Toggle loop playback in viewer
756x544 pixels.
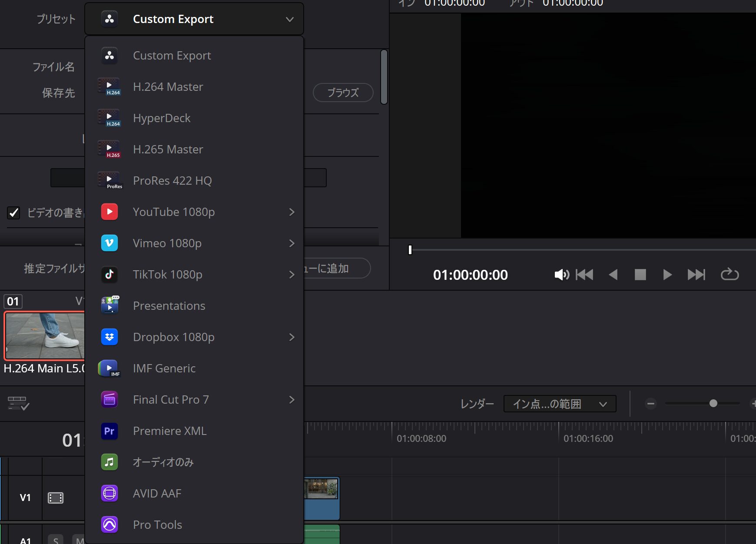tap(729, 274)
